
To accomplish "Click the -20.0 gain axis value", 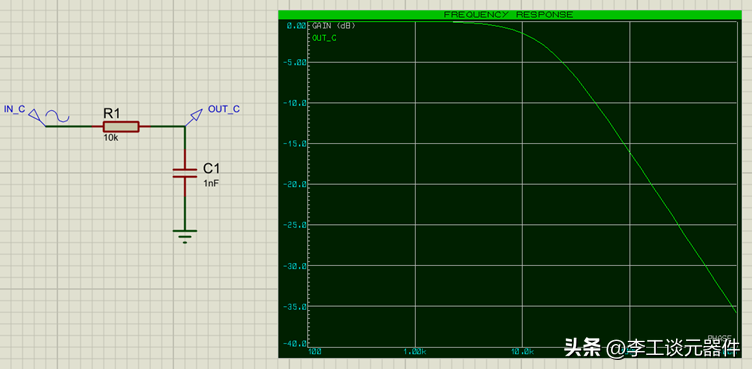I will click(295, 184).
